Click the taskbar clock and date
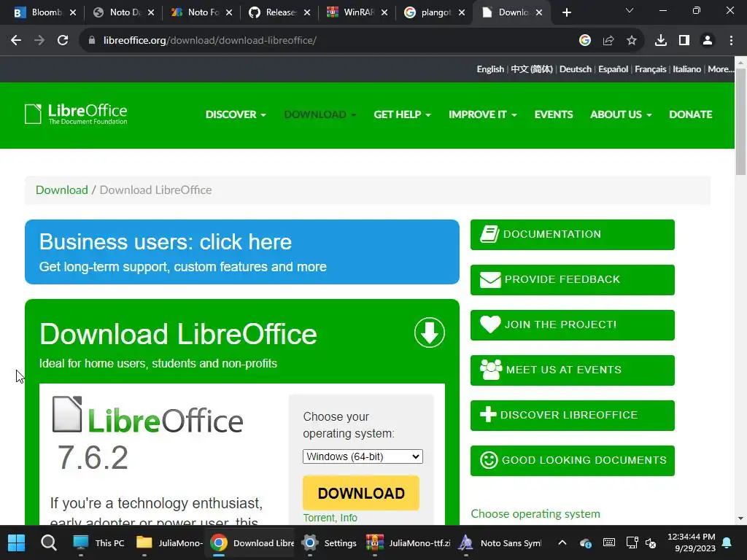Viewport: 747px width, 560px height. [x=692, y=542]
